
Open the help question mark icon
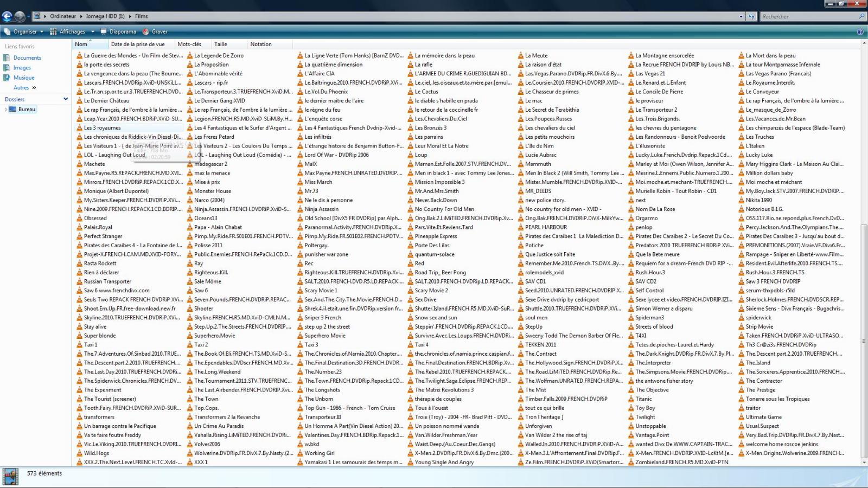[860, 31]
